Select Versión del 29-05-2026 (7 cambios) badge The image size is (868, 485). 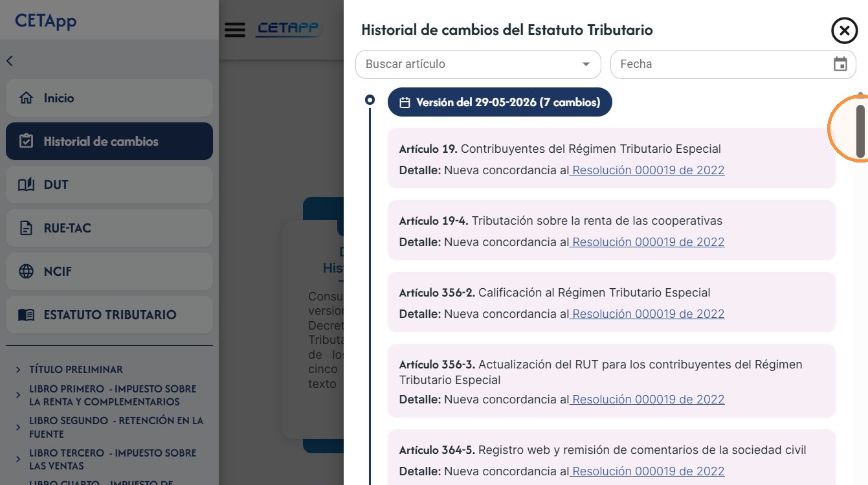500,102
